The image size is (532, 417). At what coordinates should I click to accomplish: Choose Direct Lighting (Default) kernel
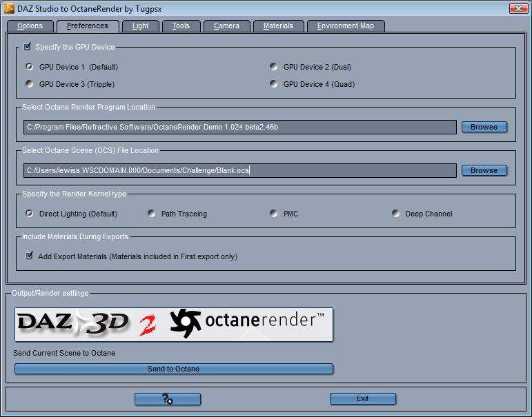coord(30,213)
